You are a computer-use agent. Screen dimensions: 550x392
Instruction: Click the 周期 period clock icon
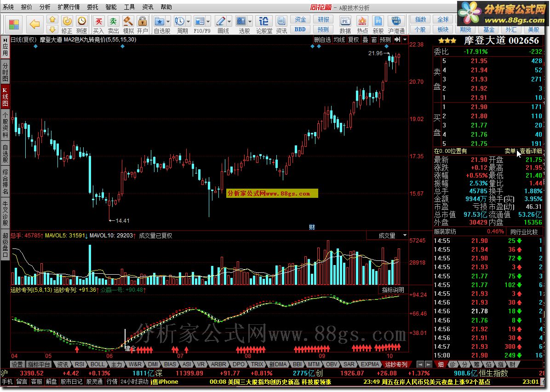click(180, 22)
